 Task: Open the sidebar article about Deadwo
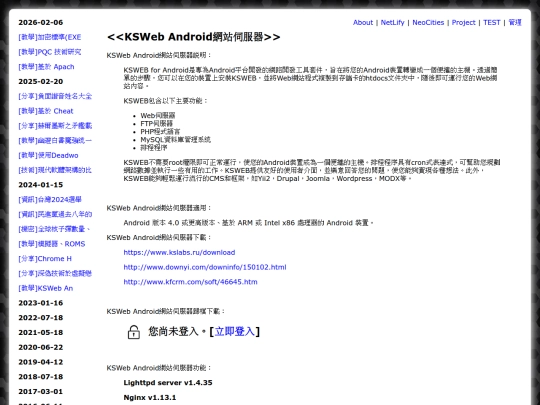pos(48,155)
